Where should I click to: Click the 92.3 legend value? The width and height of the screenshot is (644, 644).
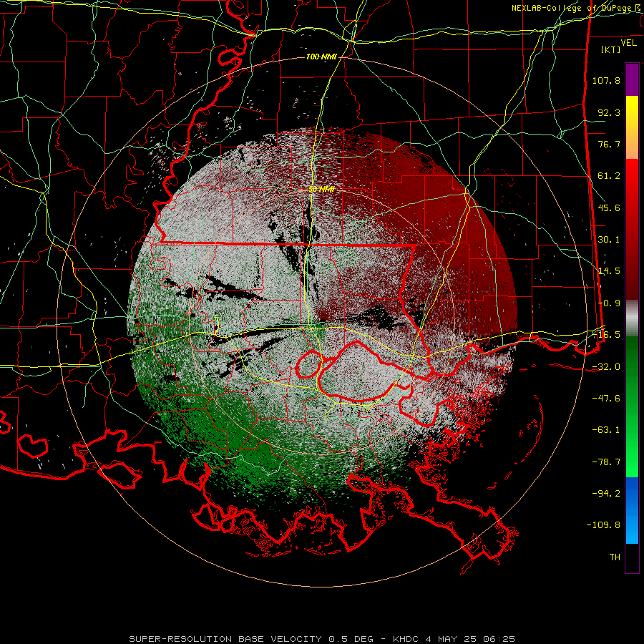click(609, 112)
